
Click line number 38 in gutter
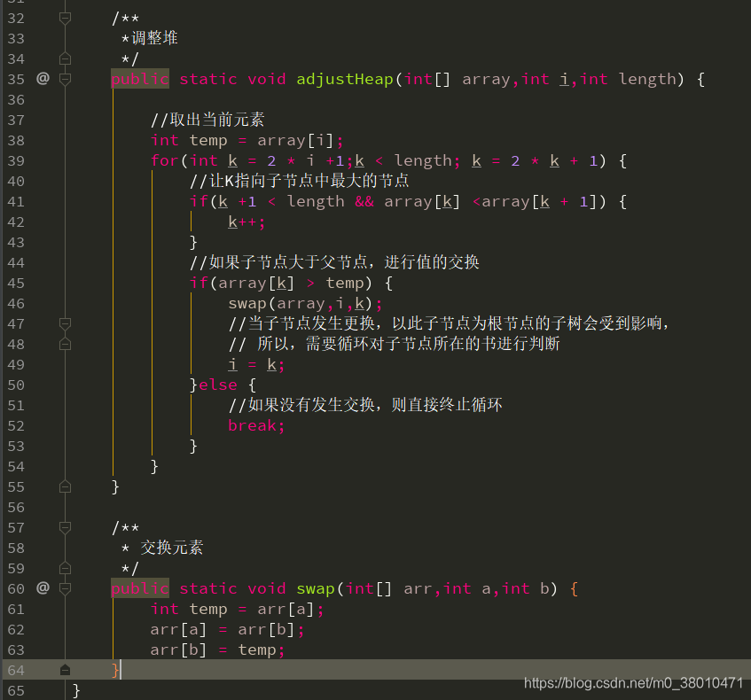coord(16,141)
